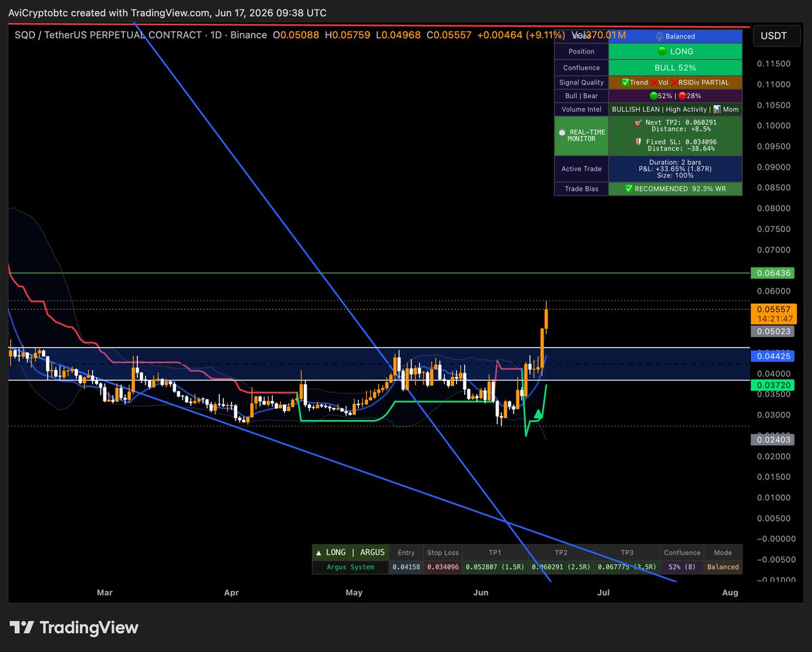Screen dimensions: 812x652
Task: Click the Apr label on time axis
Action: pyautogui.click(x=231, y=592)
